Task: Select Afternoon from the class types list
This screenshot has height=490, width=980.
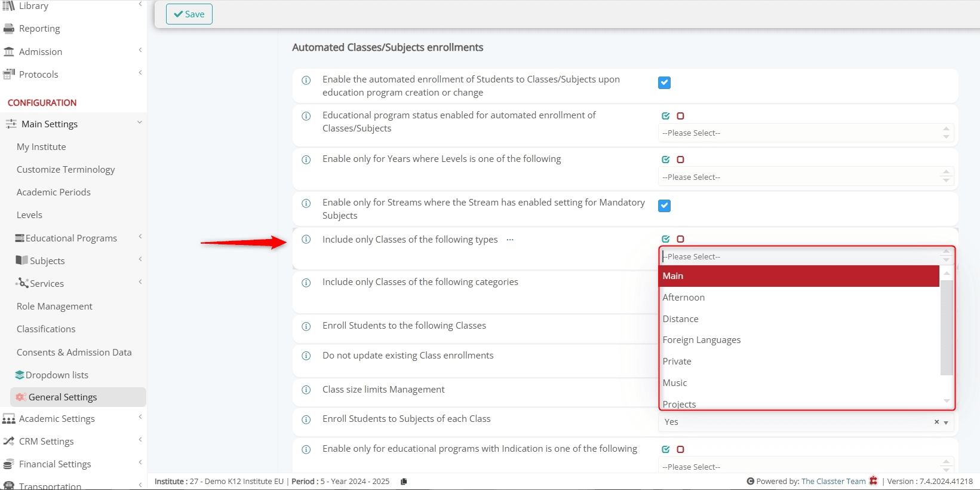Action: (x=799, y=298)
